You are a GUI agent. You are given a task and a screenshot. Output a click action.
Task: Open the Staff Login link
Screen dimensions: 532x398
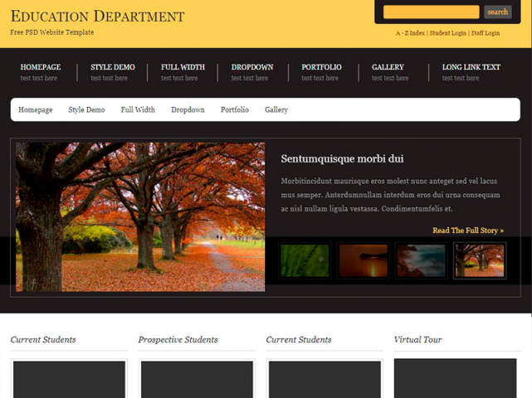[486, 33]
